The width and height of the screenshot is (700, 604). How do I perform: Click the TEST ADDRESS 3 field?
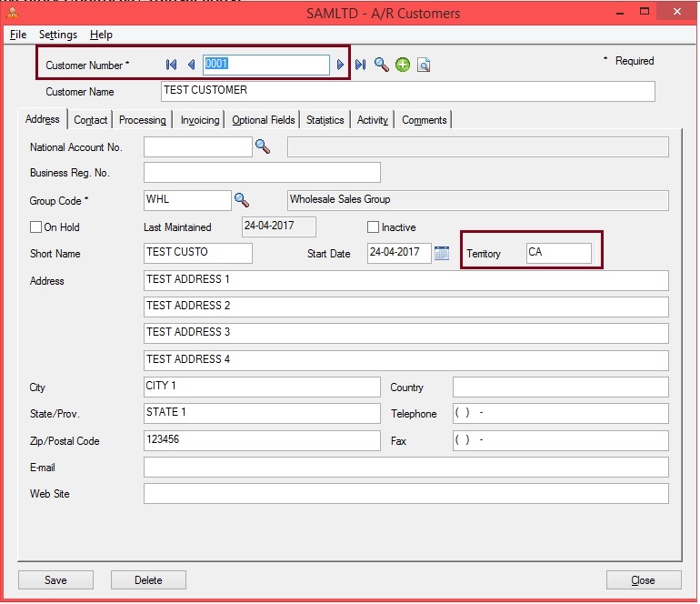coord(405,333)
